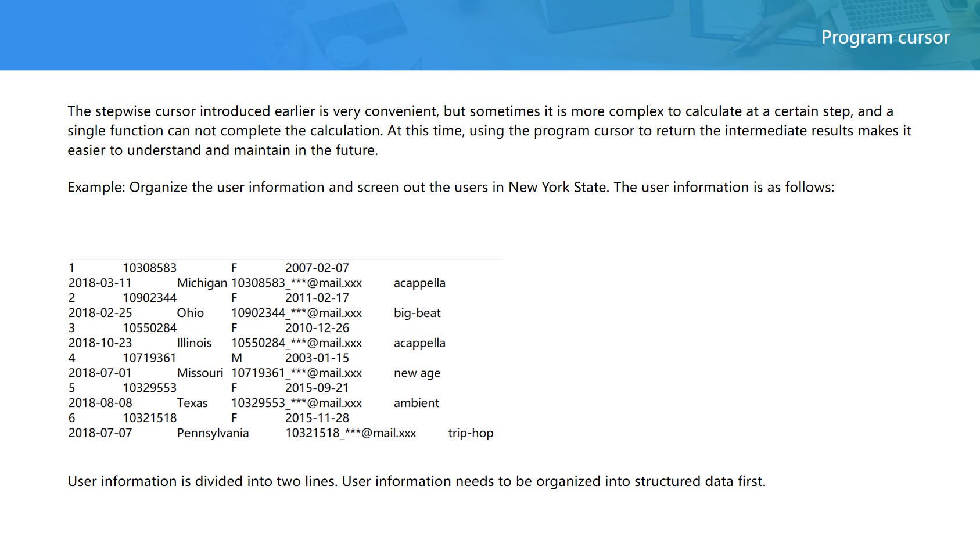Image resolution: width=980 pixels, height=551 pixels.
Task: Click the state name Illinois
Action: pyautogui.click(x=194, y=343)
